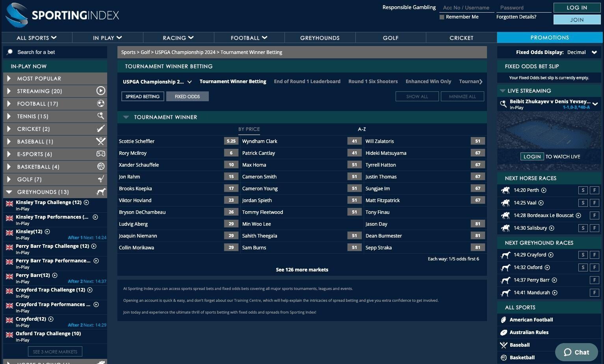Image resolution: width=604 pixels, height=364 pixels.
Task: Click tennis icon in live streaming match
Action: point(503,104)
